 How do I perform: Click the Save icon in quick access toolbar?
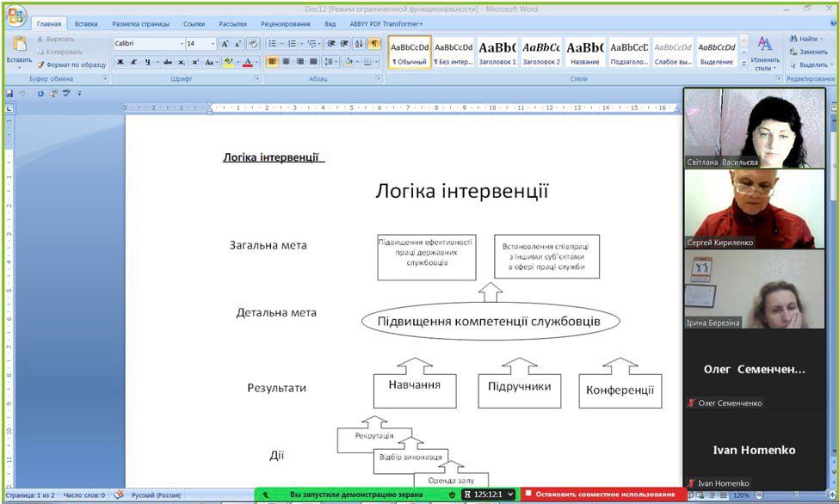[x=9, y=93]
